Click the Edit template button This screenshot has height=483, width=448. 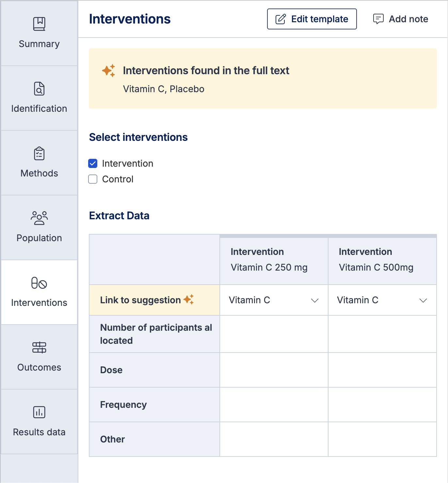[312, 19]
